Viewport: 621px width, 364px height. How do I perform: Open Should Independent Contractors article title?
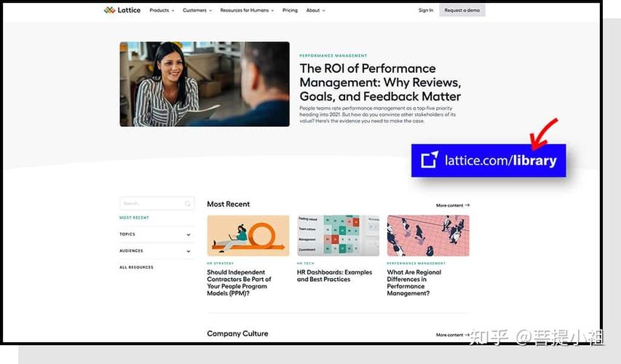(240, 282)
